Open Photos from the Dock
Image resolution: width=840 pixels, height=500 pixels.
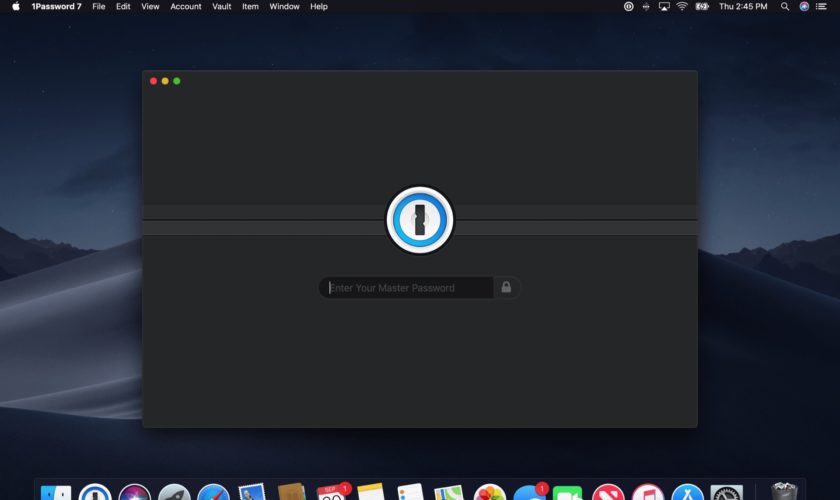click(x=489, y=494)
